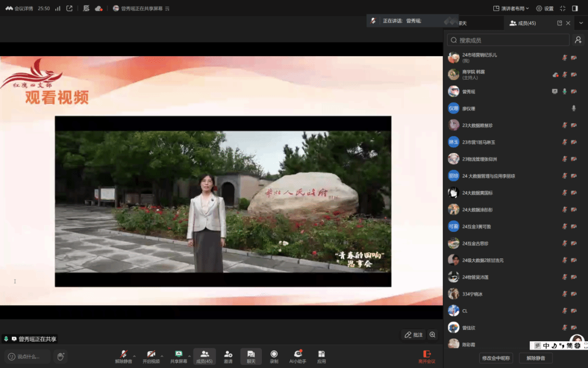Toggle 康仪璟's microphone icon in member list
588x368 pixels.
coord(573,108)
